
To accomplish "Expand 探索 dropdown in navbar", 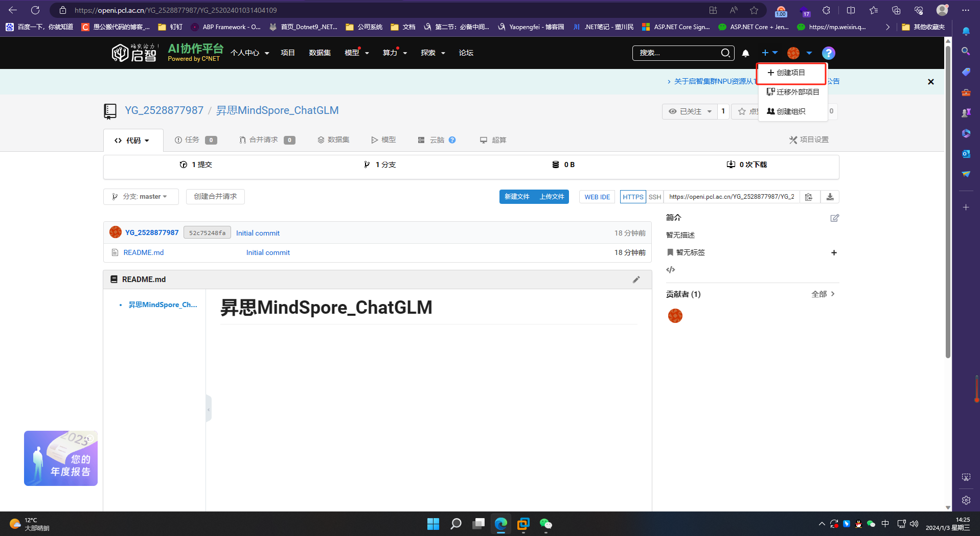I will [433, 53].
